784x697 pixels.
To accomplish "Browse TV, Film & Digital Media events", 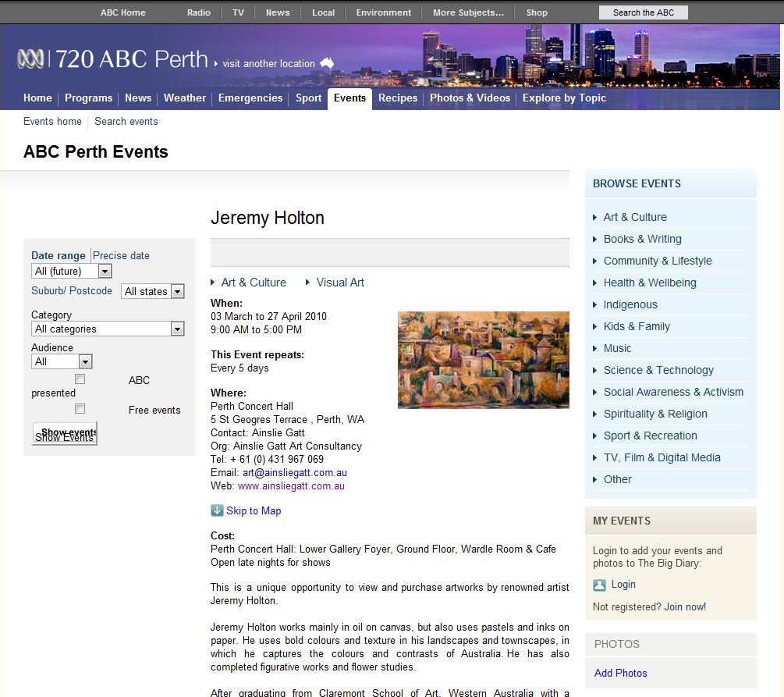I will 662,457.
